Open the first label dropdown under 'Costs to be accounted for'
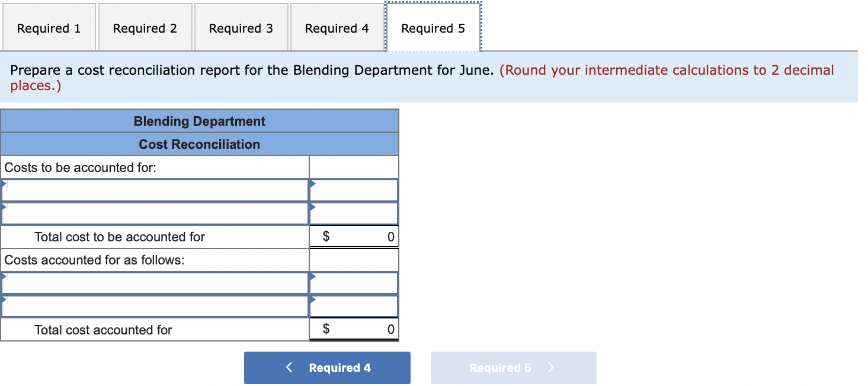 (x=154, y=190)
